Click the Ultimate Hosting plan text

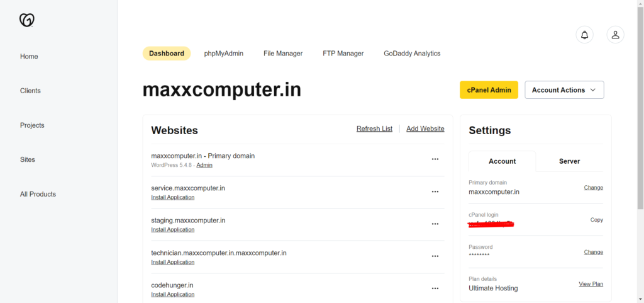(x=493, y=289)
